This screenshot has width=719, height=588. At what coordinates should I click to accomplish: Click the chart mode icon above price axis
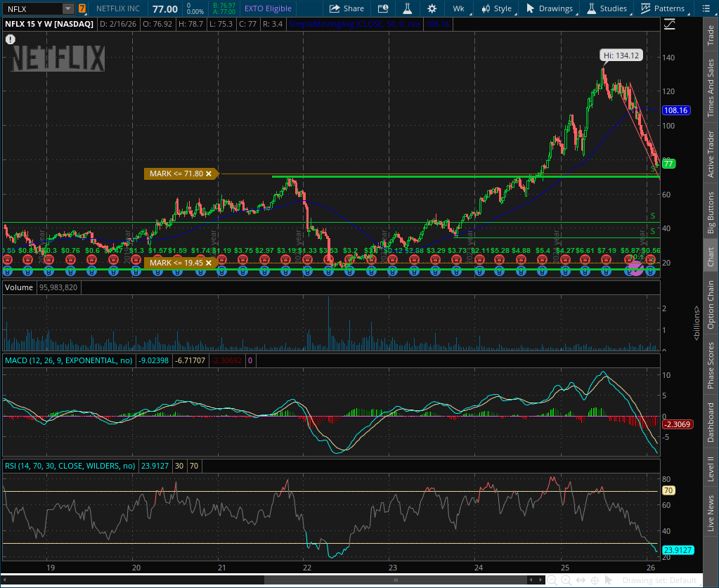670,24
